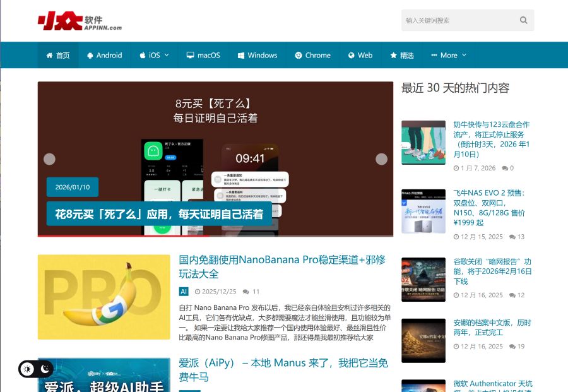Click the carousel red progress bar
The width and height of the screenshot is (568, 392).
coord(123,236)
